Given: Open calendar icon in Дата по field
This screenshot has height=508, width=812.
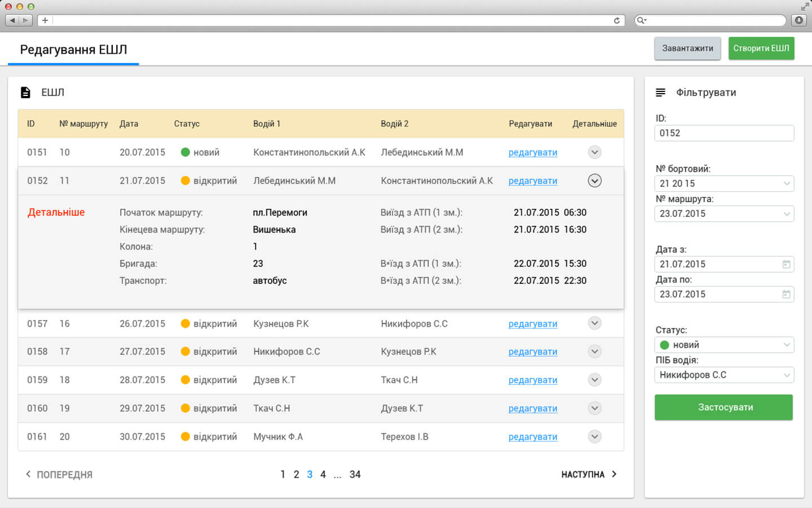Looking at the screenshot, I should click(786, 294).
